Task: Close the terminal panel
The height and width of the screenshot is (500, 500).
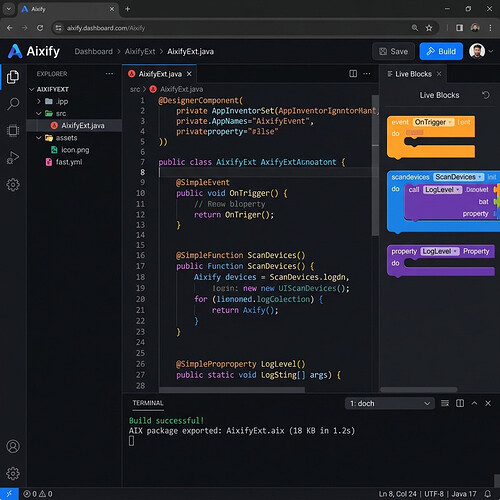Action: (x=488, y=403)
